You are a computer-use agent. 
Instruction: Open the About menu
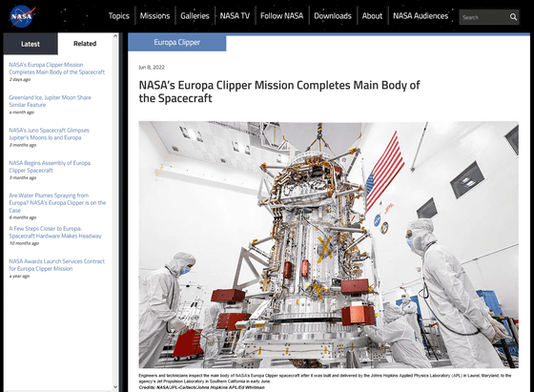click(x=372, y=16)
